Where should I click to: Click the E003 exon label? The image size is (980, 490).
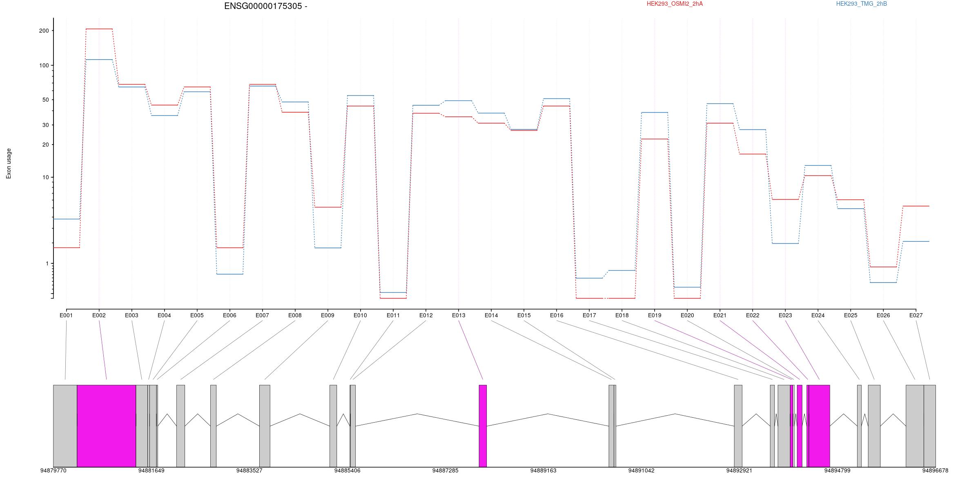click(x=131, y=315)
